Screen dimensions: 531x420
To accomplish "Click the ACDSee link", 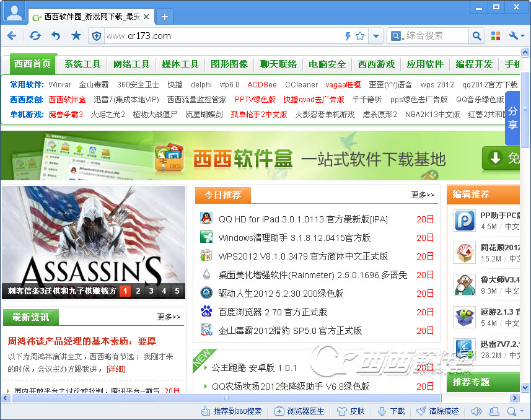I will pos(262,85).
